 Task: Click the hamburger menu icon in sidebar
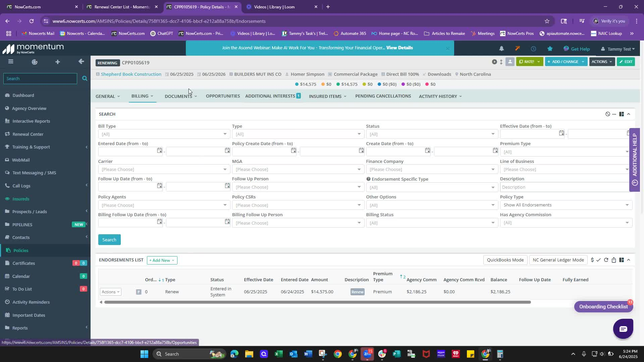click(x=11, y=62)
